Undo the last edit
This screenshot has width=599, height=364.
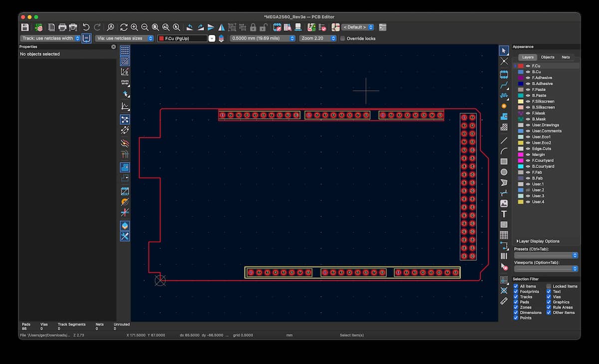[86, 27]
